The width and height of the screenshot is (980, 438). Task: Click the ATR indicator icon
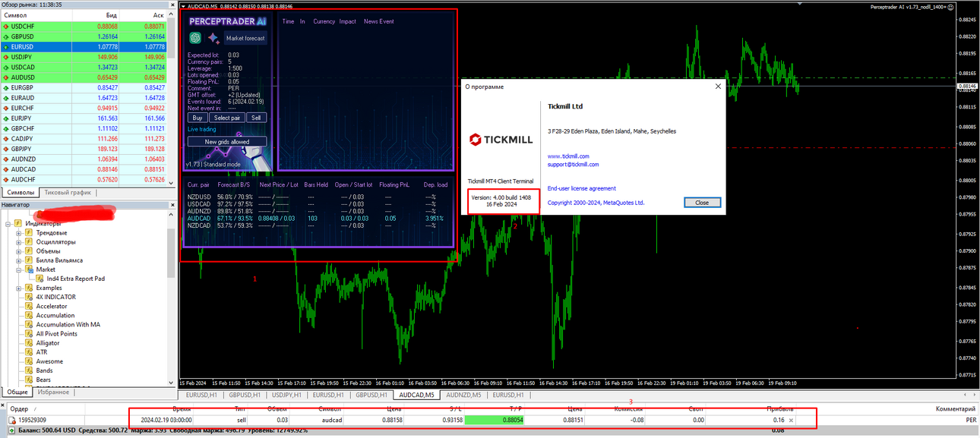(x=29, y=352)
